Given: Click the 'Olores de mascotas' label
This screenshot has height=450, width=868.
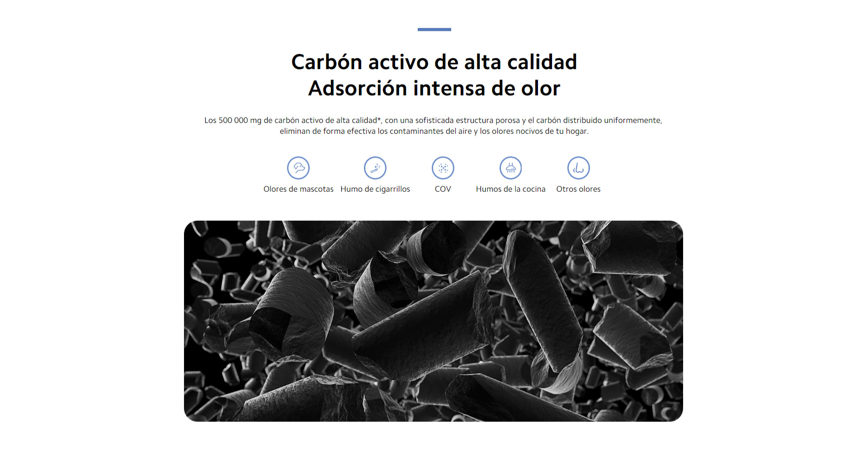Looking at the screenshot, I should [298, 189].
